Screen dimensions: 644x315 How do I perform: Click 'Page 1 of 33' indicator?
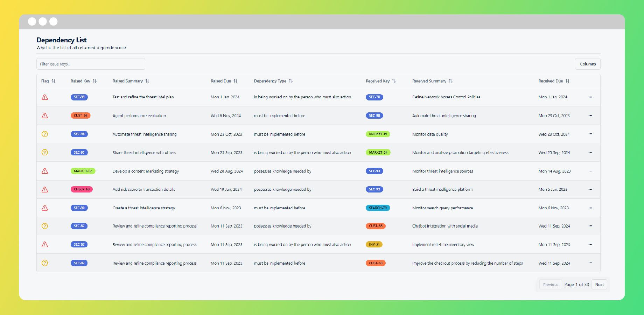(576, 285)
